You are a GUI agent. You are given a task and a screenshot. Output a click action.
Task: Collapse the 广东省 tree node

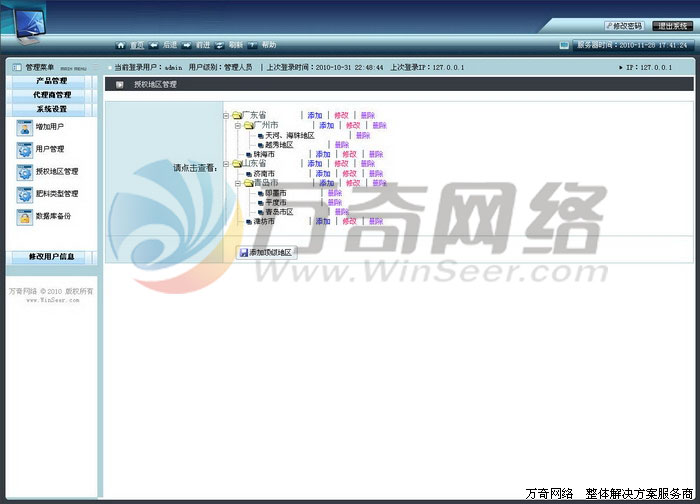coord(226,116)
